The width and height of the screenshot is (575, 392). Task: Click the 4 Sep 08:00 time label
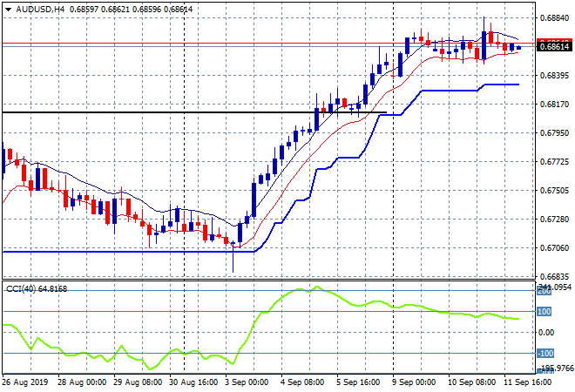pyautogui.click(x=302, y=382)
